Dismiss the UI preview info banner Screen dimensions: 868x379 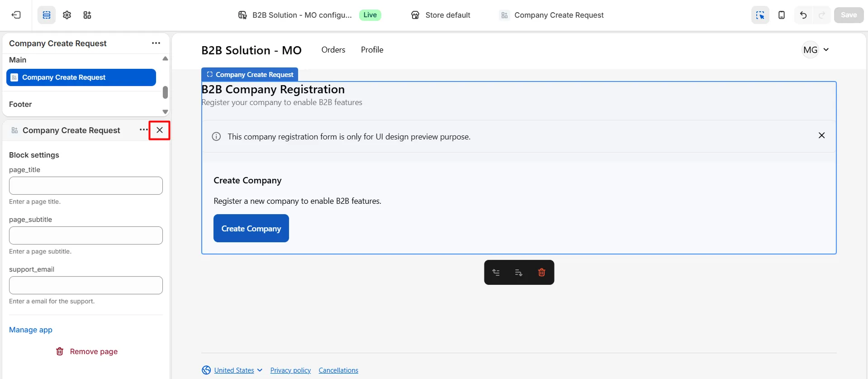pyautogui.click(x=821, y=135)
